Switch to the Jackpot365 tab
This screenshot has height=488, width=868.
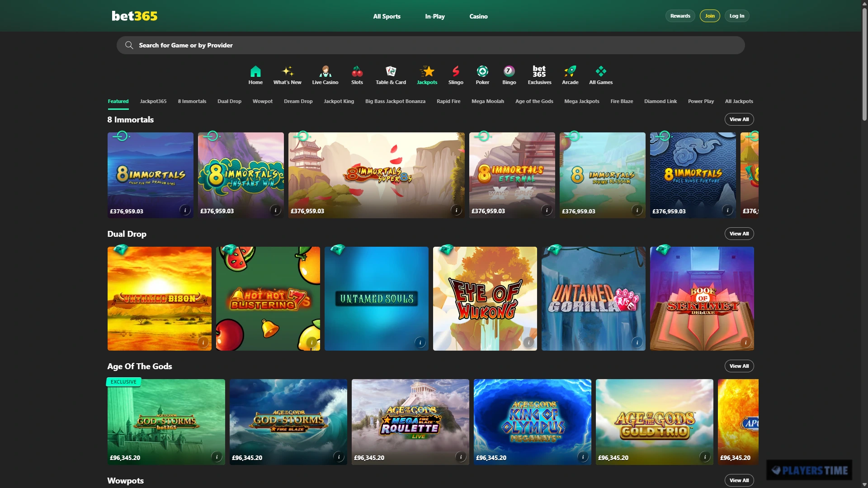coord(153,101)
